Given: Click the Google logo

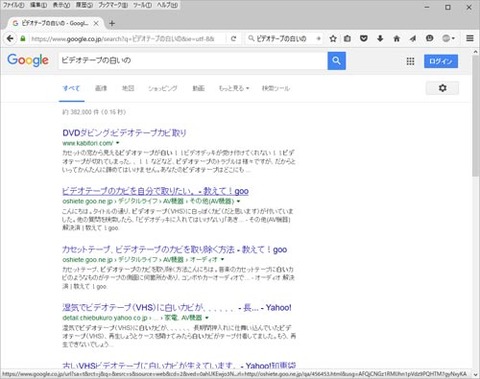Looking at the screenshot, I should 28,60.
